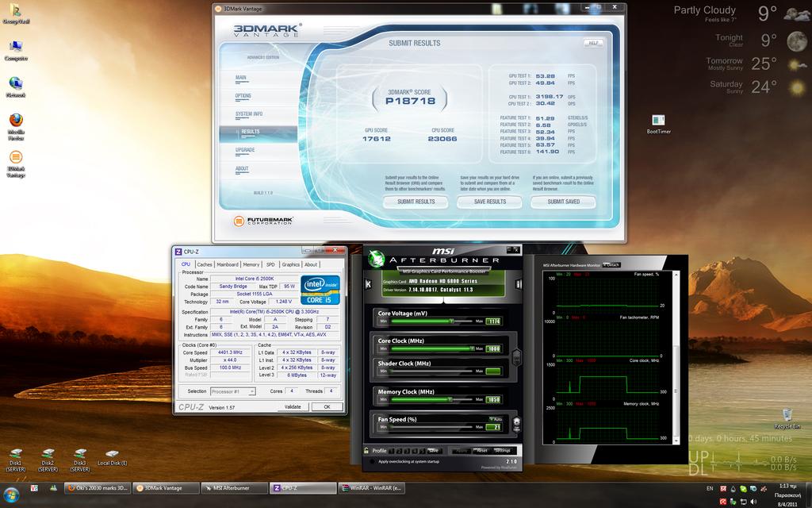Click the MSI Afterburner dragon logo
Viewport: 812px width, 508px height.
[377, 258]
